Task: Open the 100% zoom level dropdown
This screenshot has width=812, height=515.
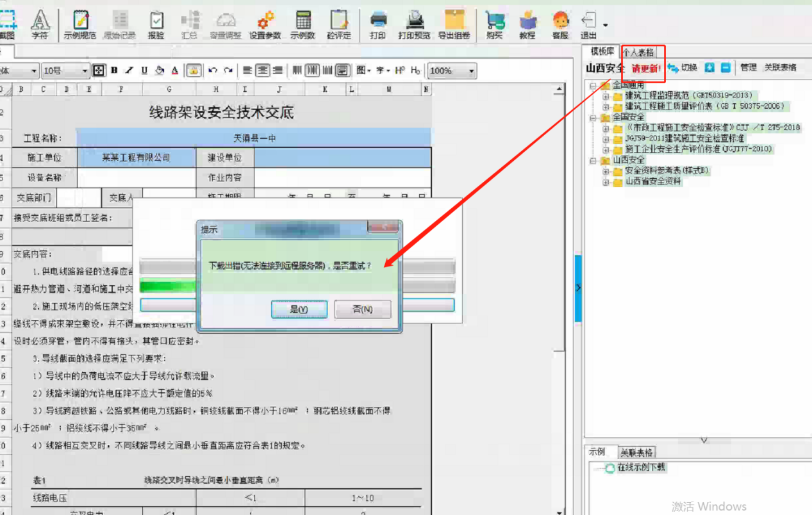Action: [x=472, y=71]
